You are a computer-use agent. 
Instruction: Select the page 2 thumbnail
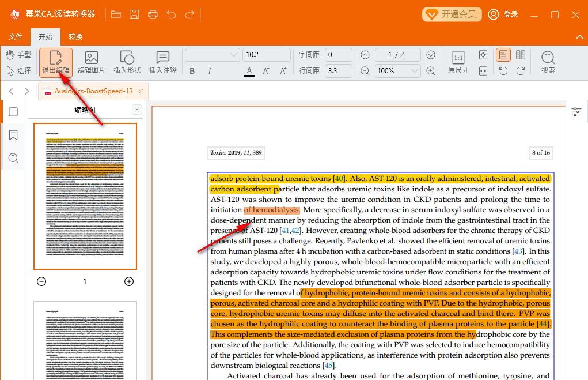tap(85, 340)
